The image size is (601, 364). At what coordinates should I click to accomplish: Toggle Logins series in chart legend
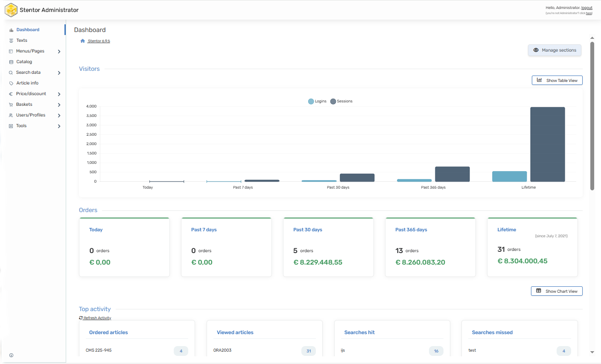pyautogui.click(x=317, y=101)
